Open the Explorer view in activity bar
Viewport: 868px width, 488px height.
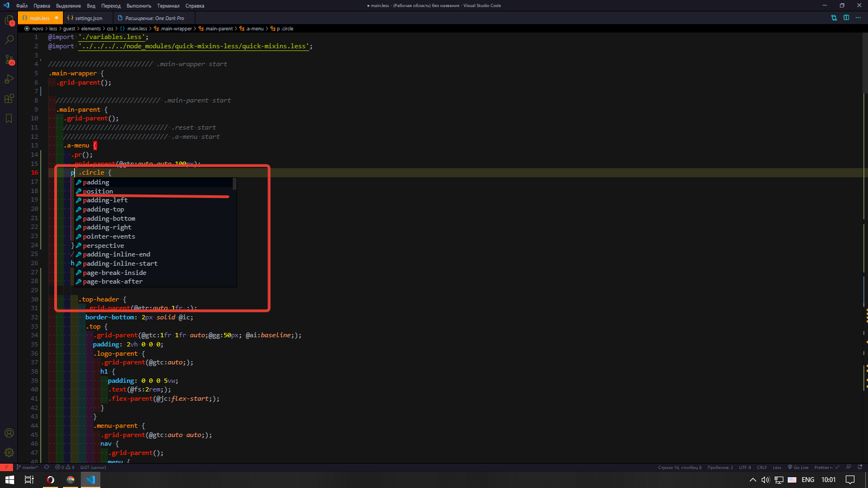9,21
